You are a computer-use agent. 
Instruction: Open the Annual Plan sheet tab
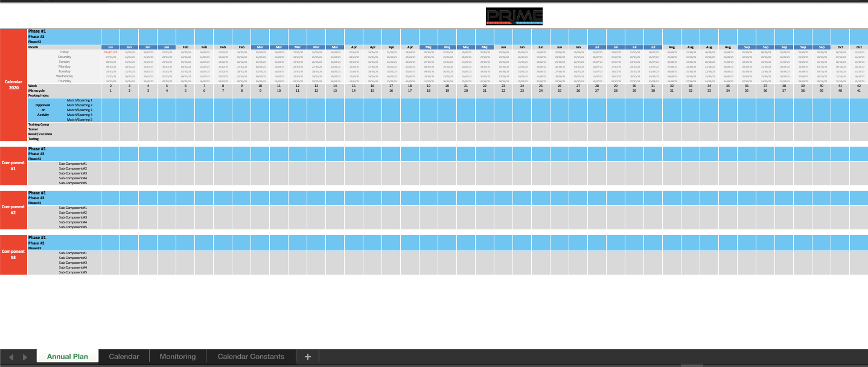[68, 357]
